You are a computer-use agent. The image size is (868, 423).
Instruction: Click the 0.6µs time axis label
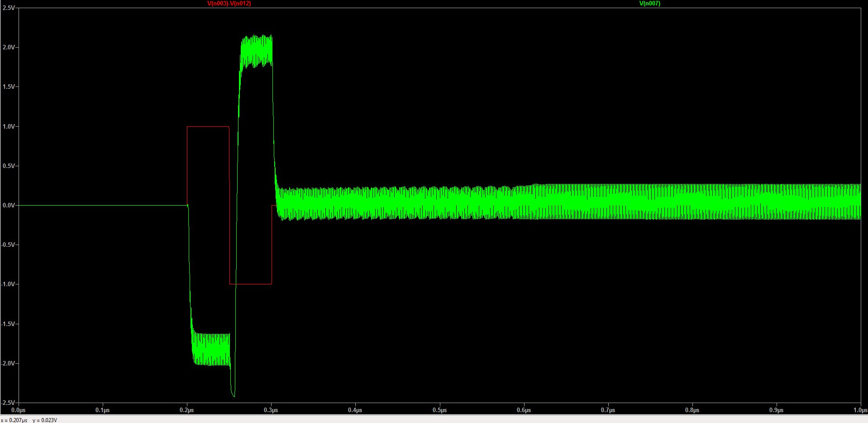click(x=524, y=410)
